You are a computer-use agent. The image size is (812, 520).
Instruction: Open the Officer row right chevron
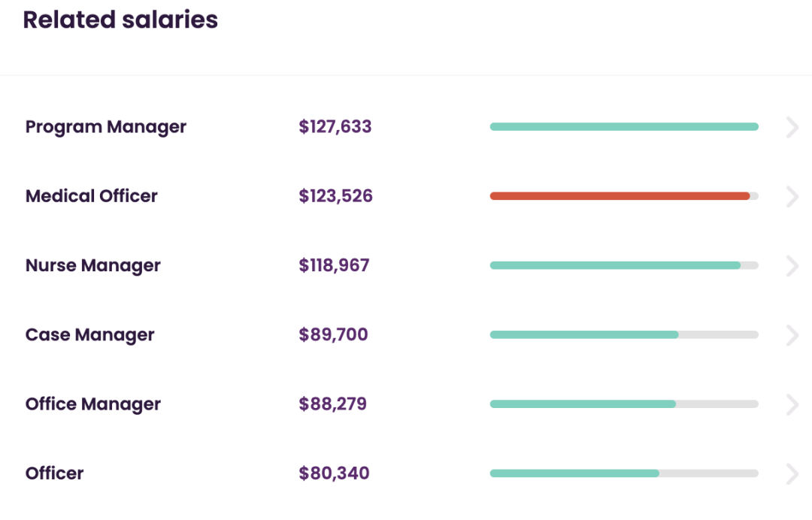pos(792,473)
